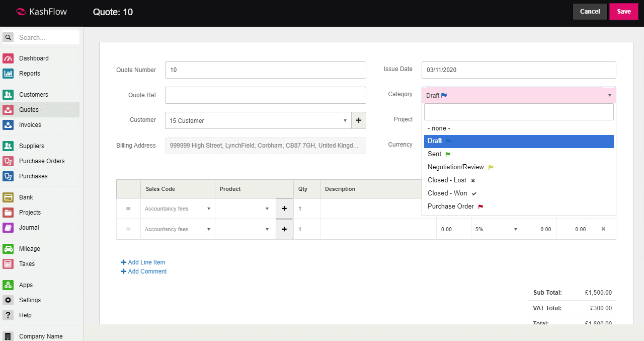Screen dimensions: 644x341
Task: Click the Purchase Orders icon
Action: (8, 161)
